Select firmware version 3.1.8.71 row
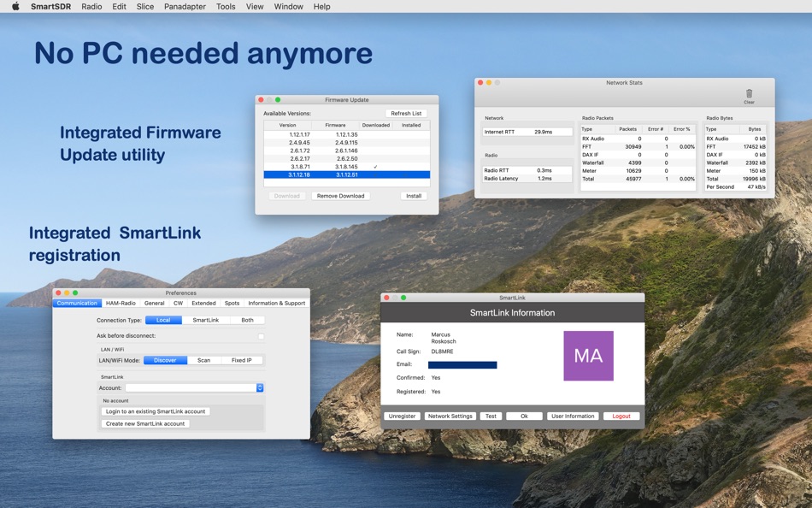 [x=346, y=167]
